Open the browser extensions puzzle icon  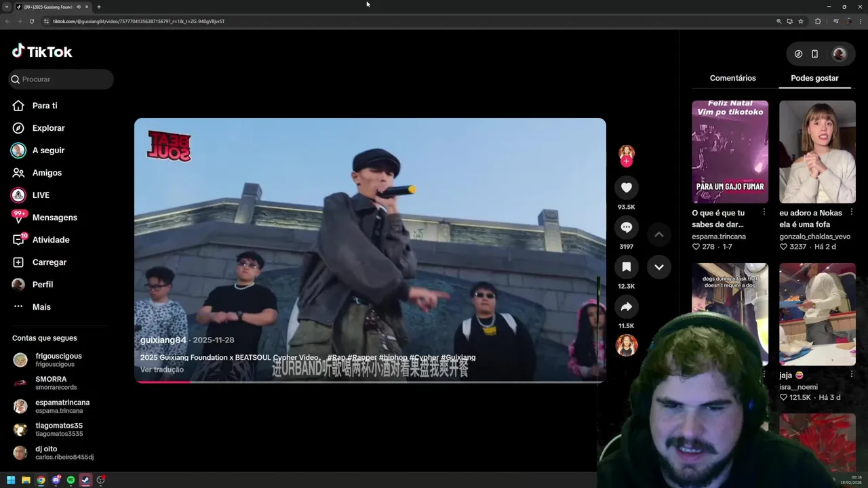[x=818, y=21]
